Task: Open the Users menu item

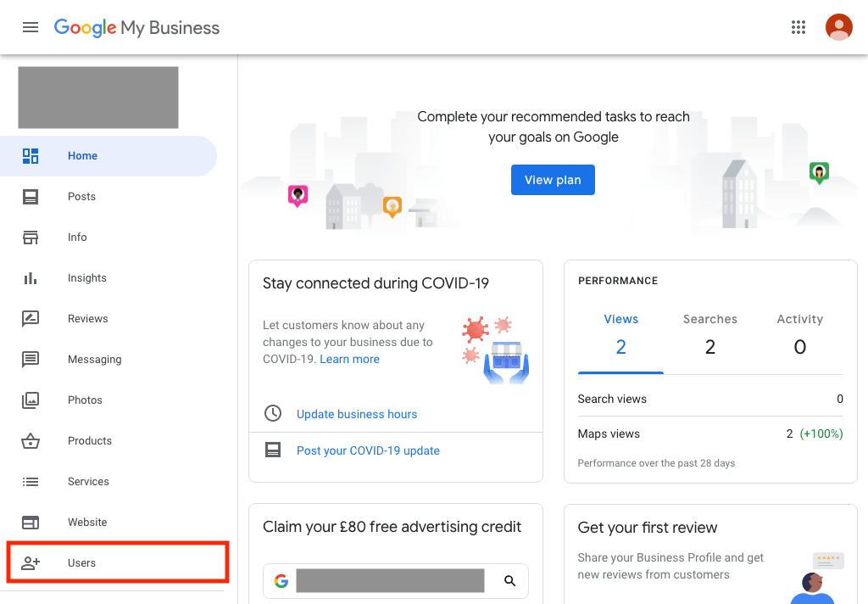Action: [117, 563]
